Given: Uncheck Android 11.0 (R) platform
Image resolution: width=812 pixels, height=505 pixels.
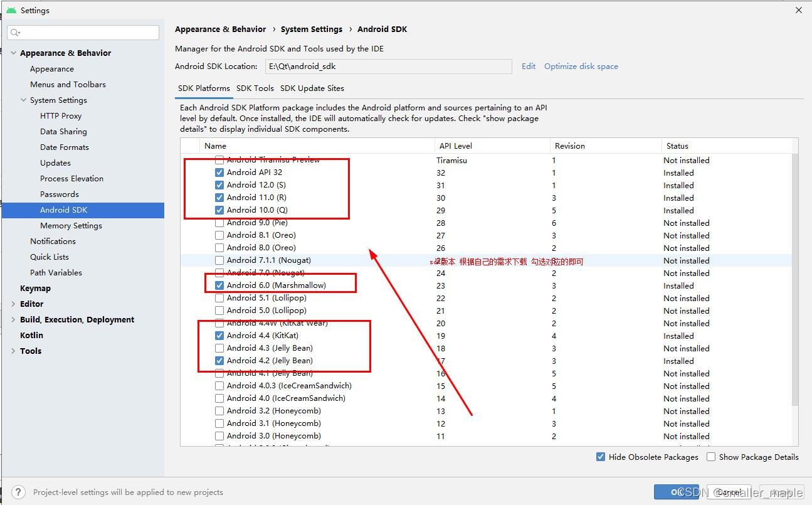Looking at the screenshot, I should point(219,198).
